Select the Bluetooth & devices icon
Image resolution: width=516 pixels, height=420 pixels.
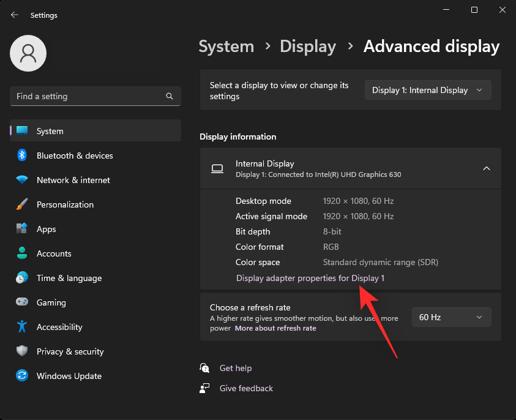(22, 156)
